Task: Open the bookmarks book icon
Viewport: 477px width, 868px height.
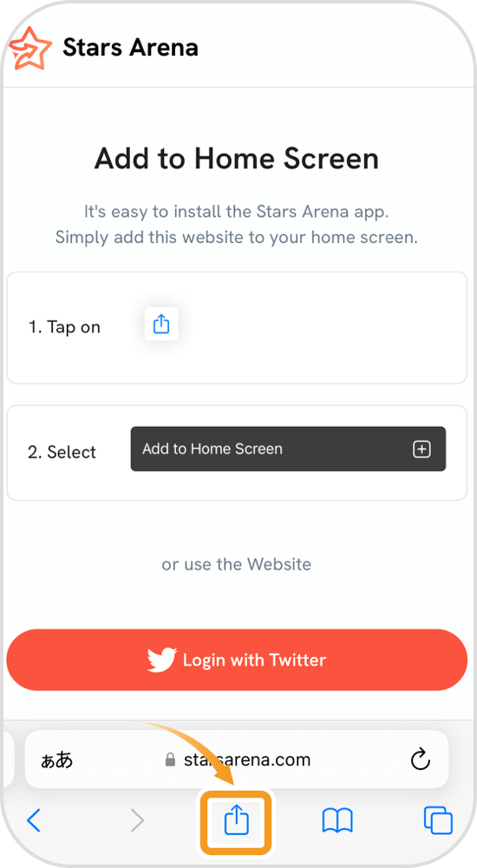Action: [x=337, y=820]
